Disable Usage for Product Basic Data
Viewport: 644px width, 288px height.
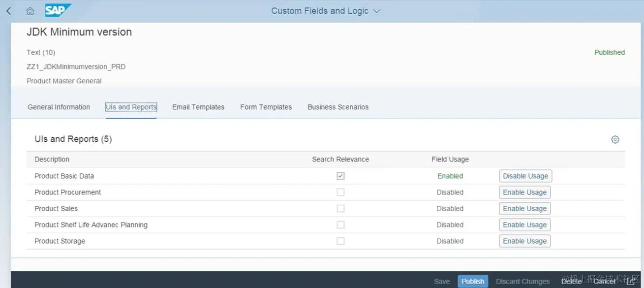[525, 176]
